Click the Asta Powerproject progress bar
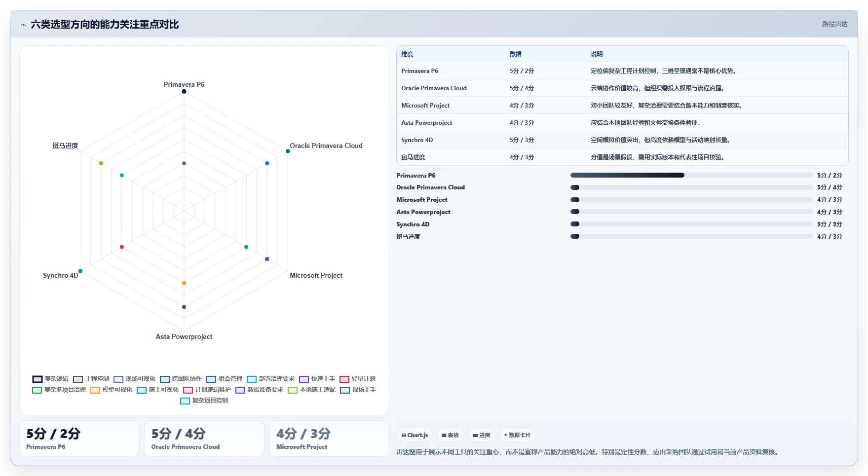 point(691,212)
